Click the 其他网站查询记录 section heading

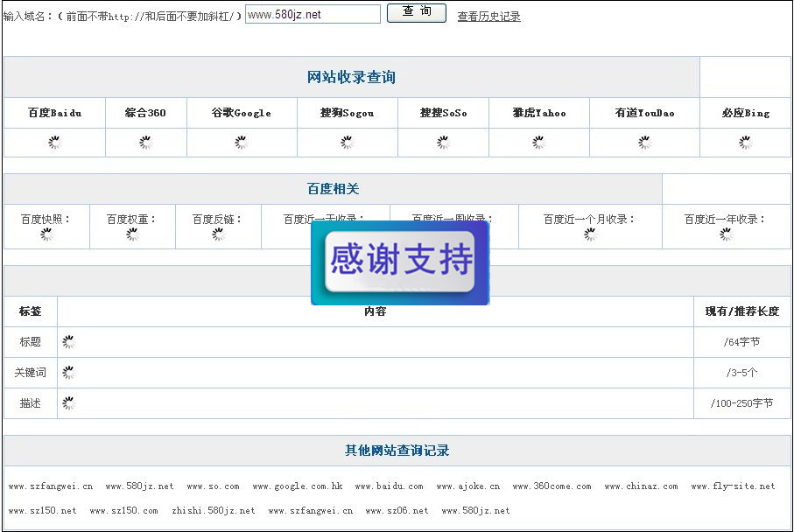click(x=397, y=451)
